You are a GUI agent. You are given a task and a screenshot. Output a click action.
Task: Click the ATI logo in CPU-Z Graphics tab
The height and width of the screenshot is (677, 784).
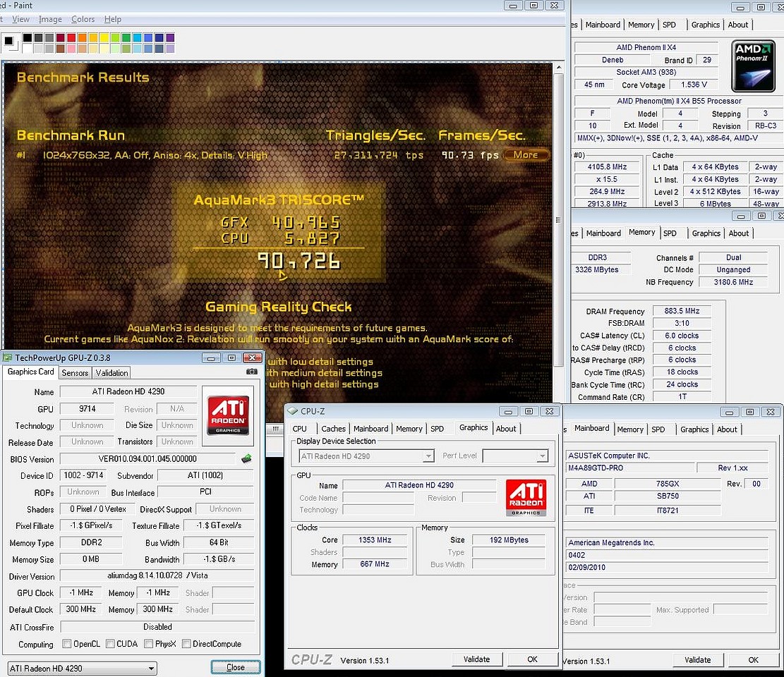(526, 498)
